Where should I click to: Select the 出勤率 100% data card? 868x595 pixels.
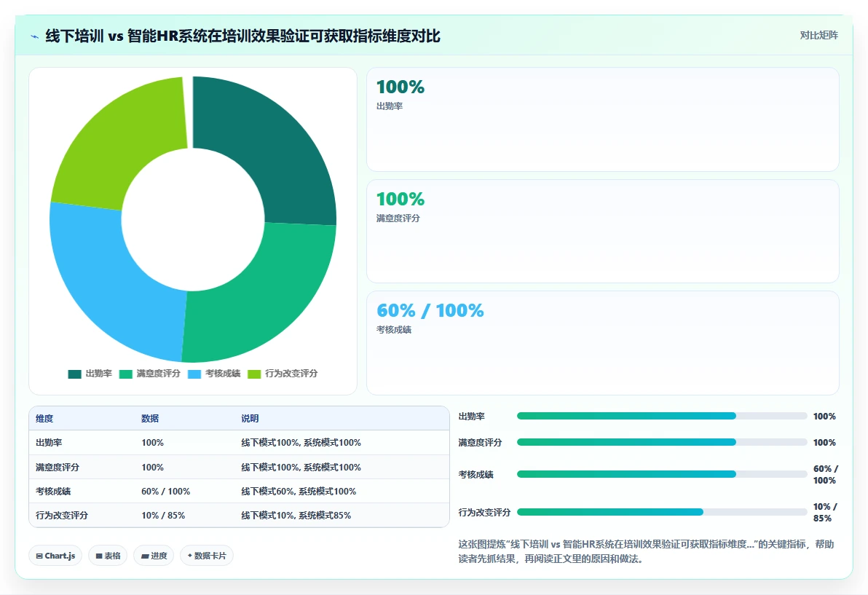tap(602, 119)
